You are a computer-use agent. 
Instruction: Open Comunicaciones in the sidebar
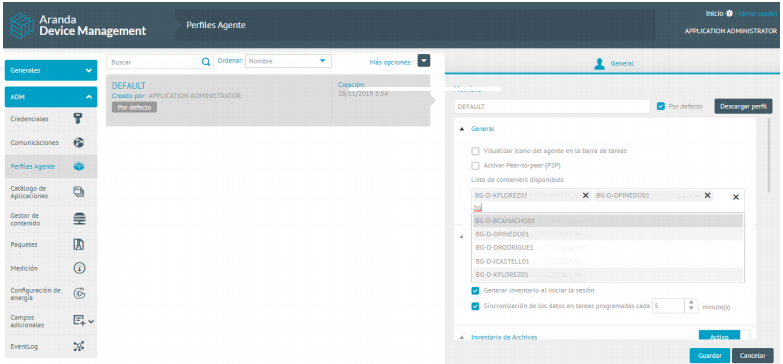tap(51, 142)
